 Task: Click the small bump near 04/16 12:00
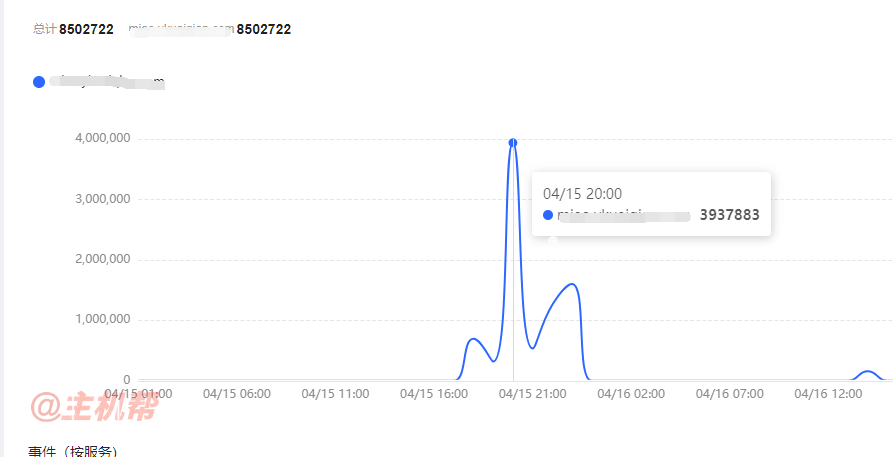(x=867, y=372)
